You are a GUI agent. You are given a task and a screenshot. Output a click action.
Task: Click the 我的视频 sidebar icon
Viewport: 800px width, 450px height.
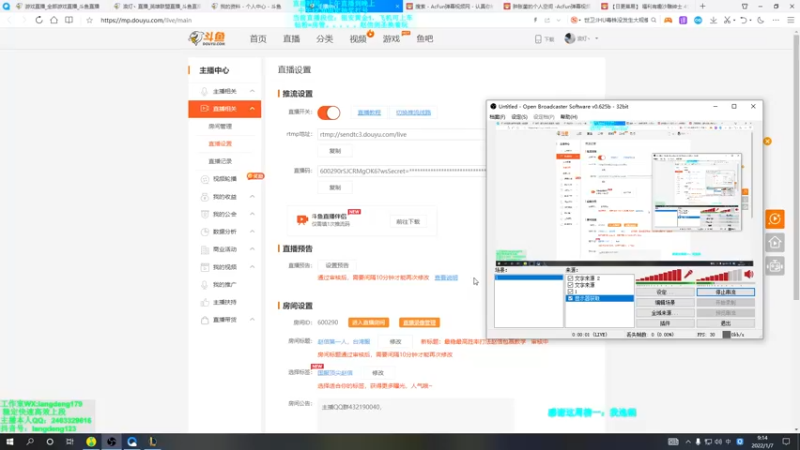tap(205, 267)
